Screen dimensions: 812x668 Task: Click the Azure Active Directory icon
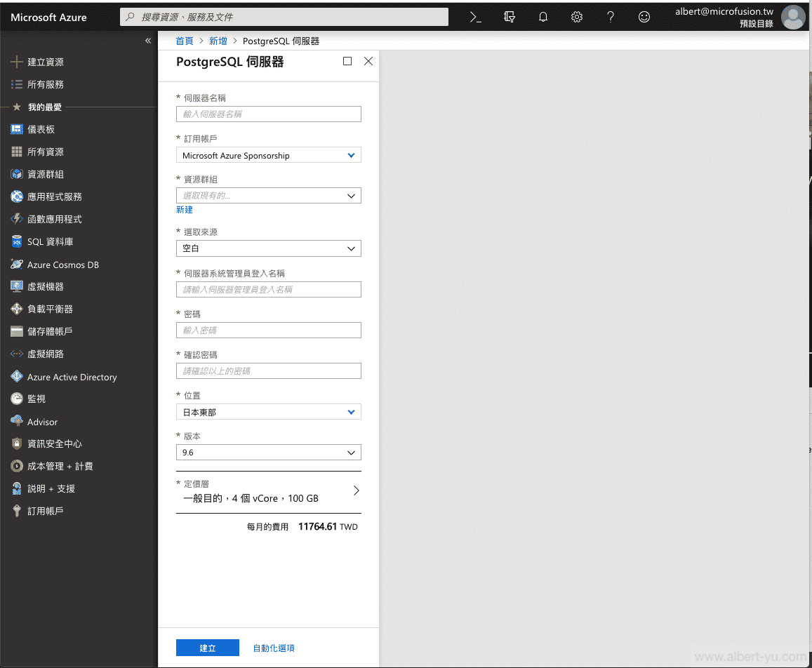tap(17, 377)
